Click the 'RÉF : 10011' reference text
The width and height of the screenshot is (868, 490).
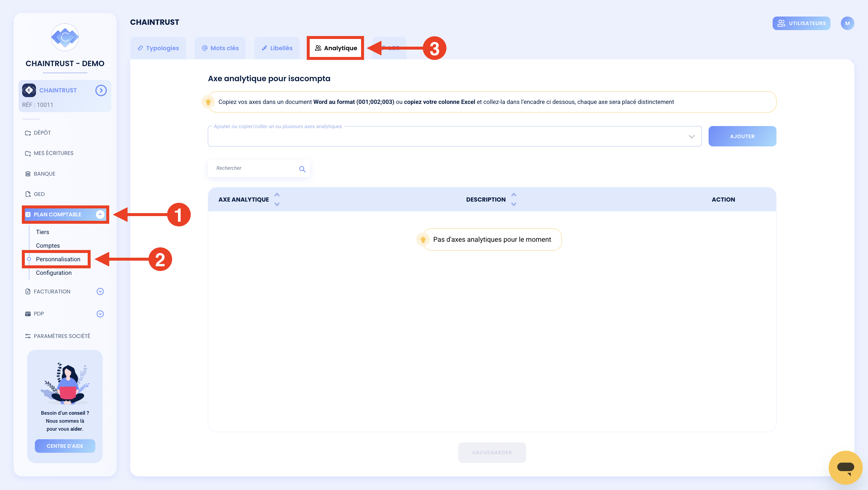pyautogui.click(x=38, y=105)
